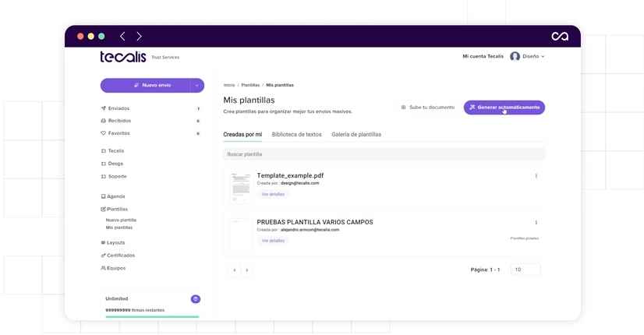Click Sube tu documento button
This screenshot has width=644, height=335.
[428, 108]
